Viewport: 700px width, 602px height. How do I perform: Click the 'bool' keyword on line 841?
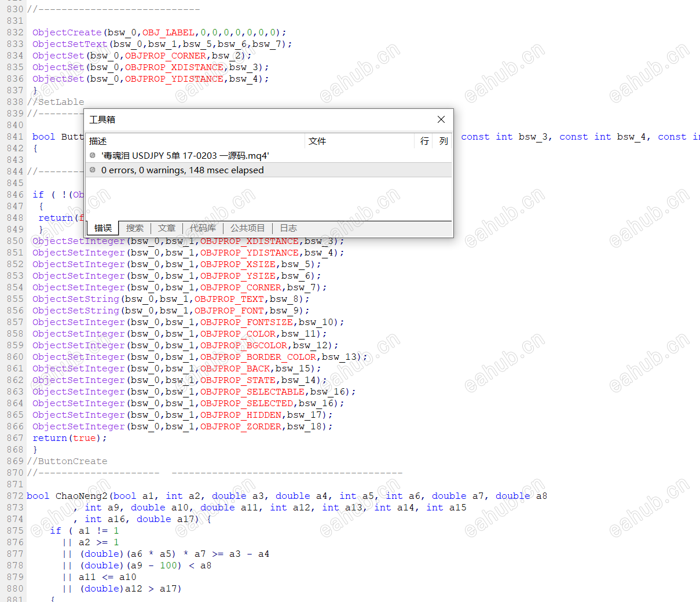pyautogui.click(x=44, y=137)
